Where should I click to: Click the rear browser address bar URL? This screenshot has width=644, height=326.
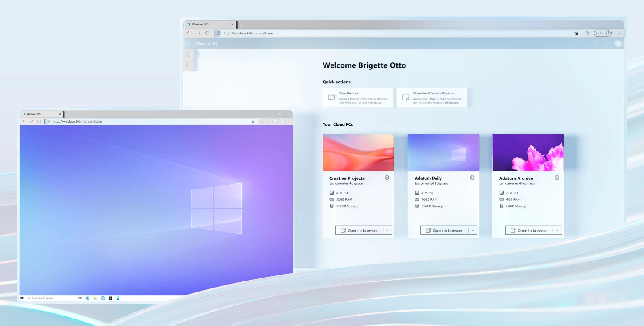[x=248, y=33]
